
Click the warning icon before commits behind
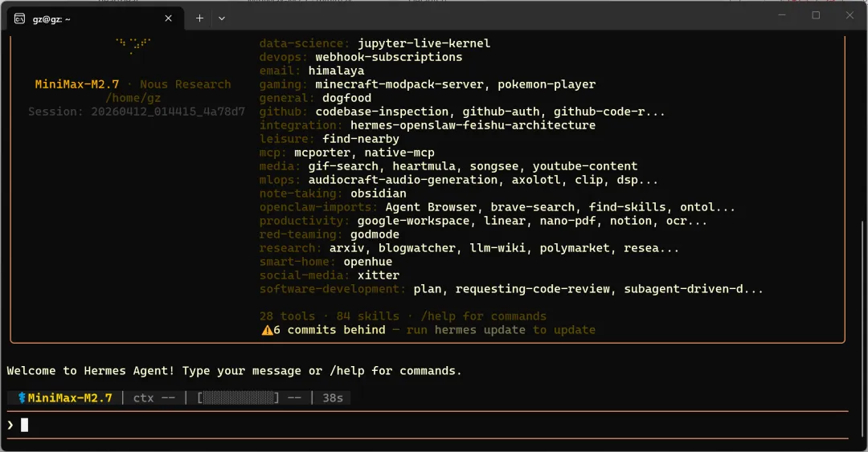(267, 330)
